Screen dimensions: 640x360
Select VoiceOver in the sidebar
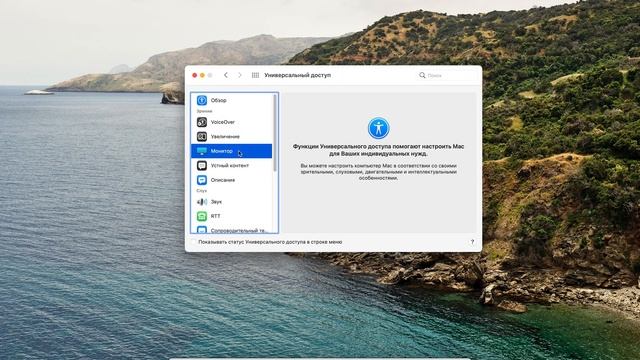pyautogui.click(x=231, y=122)
